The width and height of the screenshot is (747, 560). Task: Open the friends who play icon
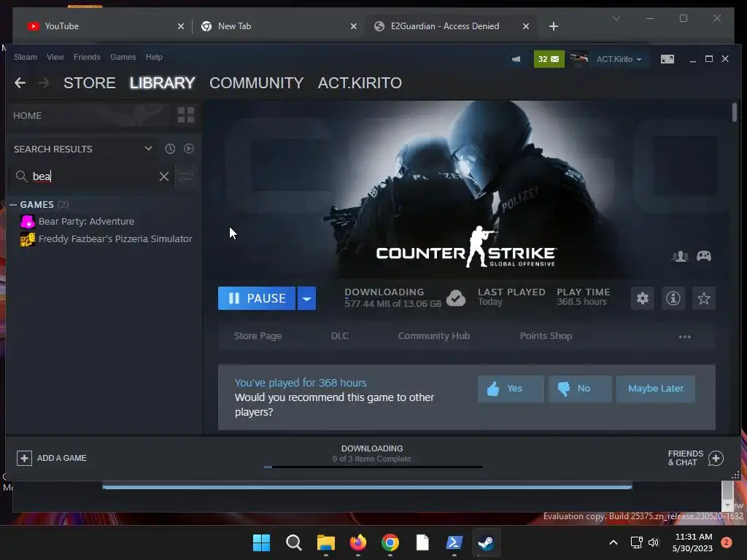pos(680,256)
